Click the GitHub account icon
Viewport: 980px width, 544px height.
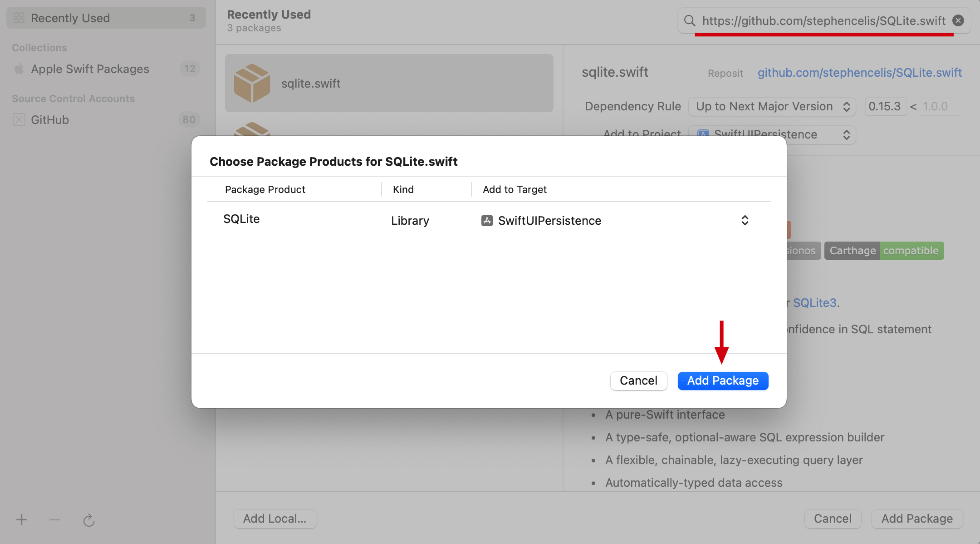tap(19, 119)
